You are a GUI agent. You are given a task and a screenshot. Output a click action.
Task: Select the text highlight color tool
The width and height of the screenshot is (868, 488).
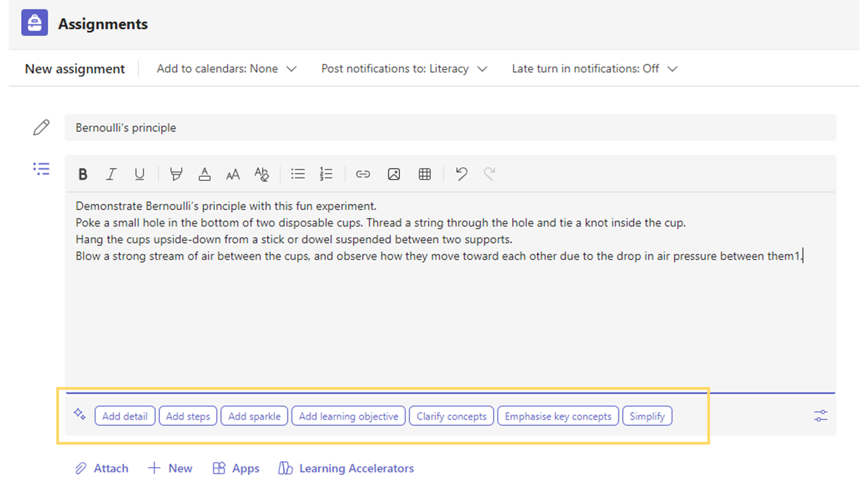176,174
